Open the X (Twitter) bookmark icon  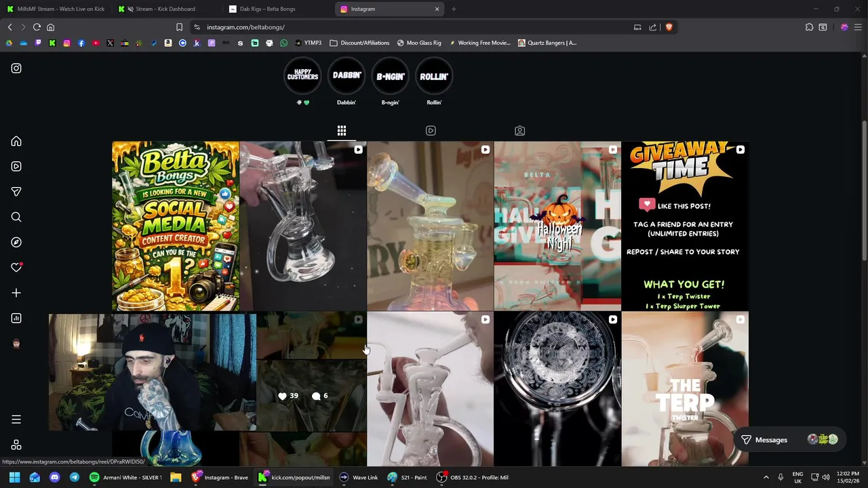tap(110, 43)
